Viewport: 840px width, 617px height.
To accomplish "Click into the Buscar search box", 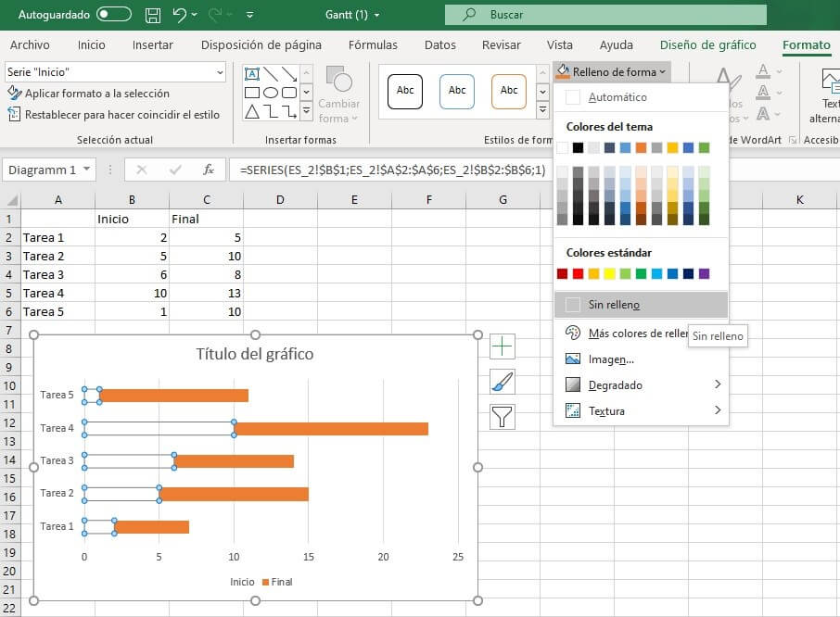I will [605, 15].
